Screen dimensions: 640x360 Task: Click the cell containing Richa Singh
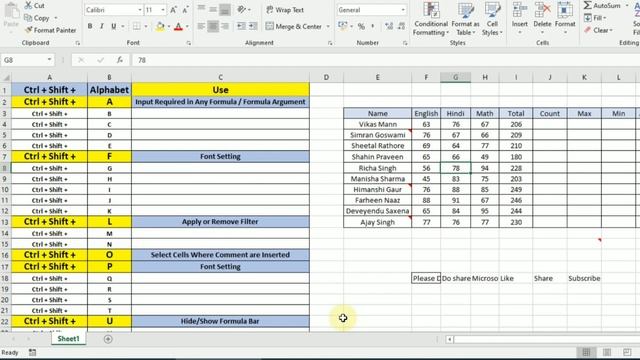pyautogui.click(x=378, y=168)
